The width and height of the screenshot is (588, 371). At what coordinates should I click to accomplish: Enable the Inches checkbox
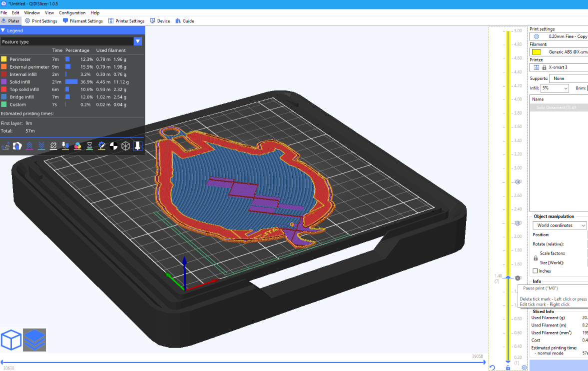pyautogui.click(x=536, y=271)
